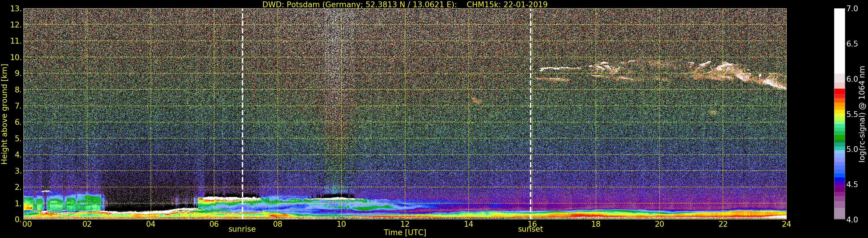Click the y-axis tick label '4.'
868x238 pixels.
click(18, 155)
